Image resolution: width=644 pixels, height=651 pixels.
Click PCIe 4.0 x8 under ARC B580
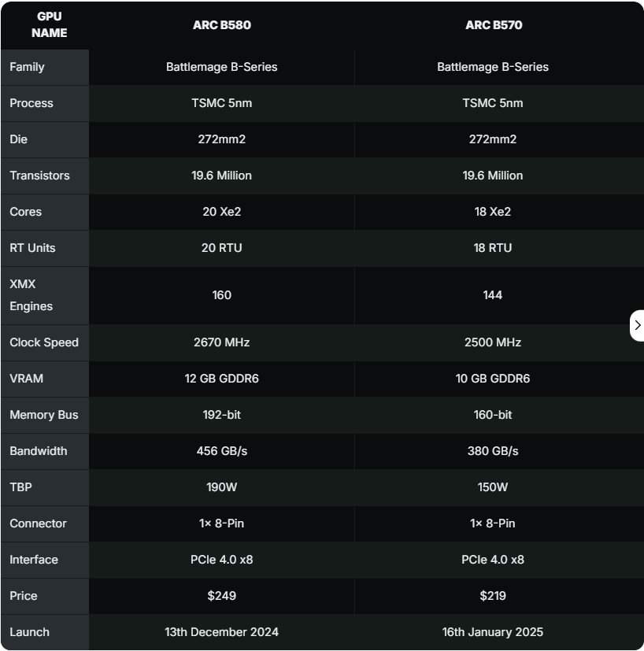point(222,559)
